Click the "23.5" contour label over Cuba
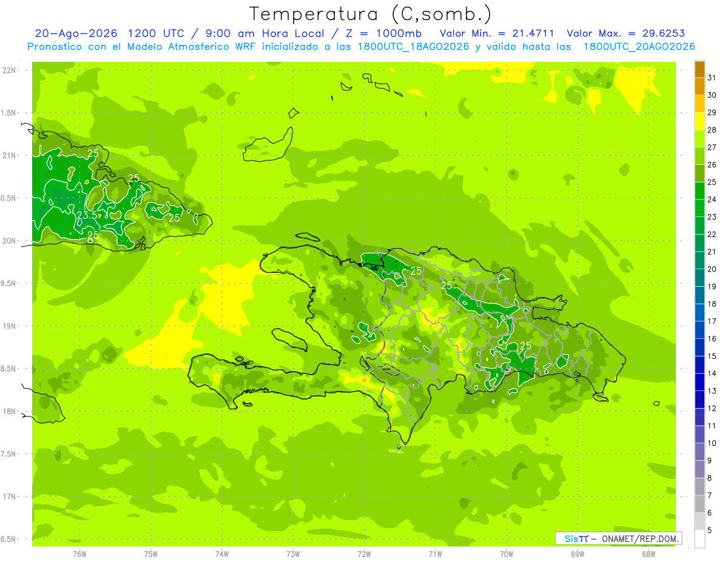 (87, 215)
